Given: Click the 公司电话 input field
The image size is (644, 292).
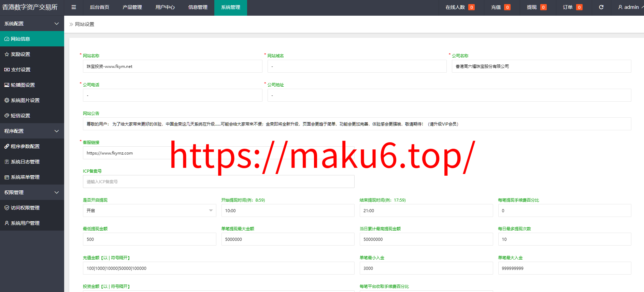Looking at the screenshot, I should (x=173, y=95).
